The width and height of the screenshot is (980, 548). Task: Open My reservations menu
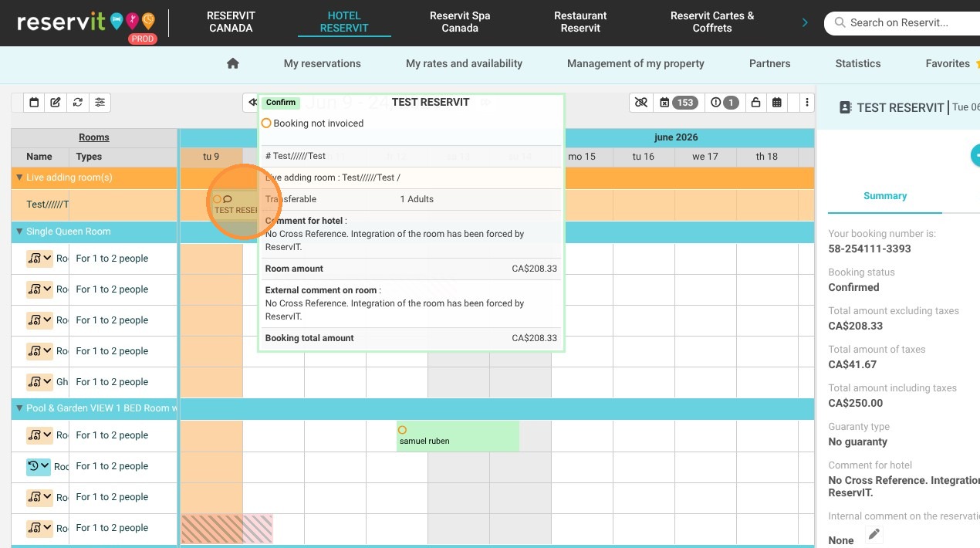pyautogui.click(x=323, y=63)
